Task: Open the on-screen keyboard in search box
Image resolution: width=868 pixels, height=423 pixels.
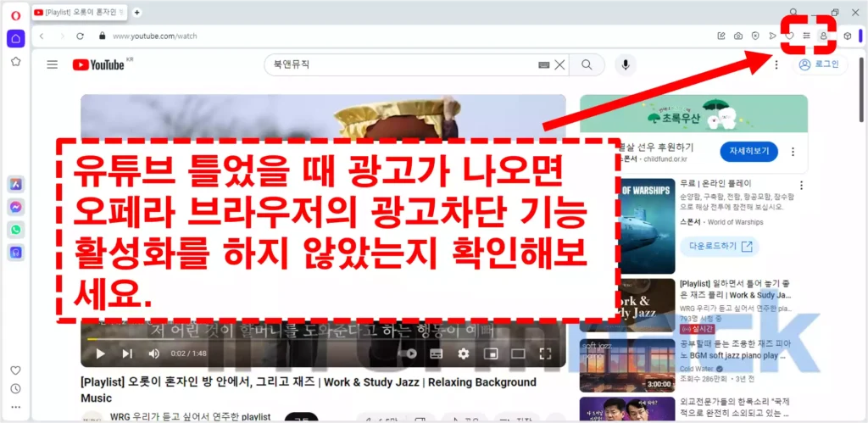Action: pos(543,64)
